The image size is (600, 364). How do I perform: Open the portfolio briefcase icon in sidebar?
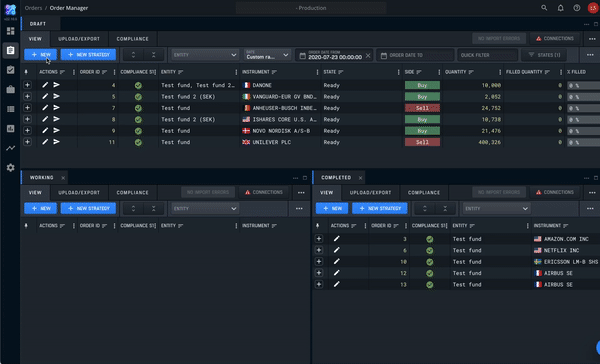pyautogui.click(x=10, y=90)
